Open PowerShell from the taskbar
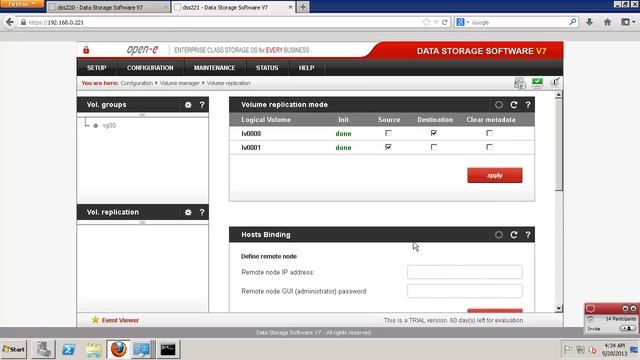Image resolution: width=640 pixels, height=360 pixels. tap(69, 349)
